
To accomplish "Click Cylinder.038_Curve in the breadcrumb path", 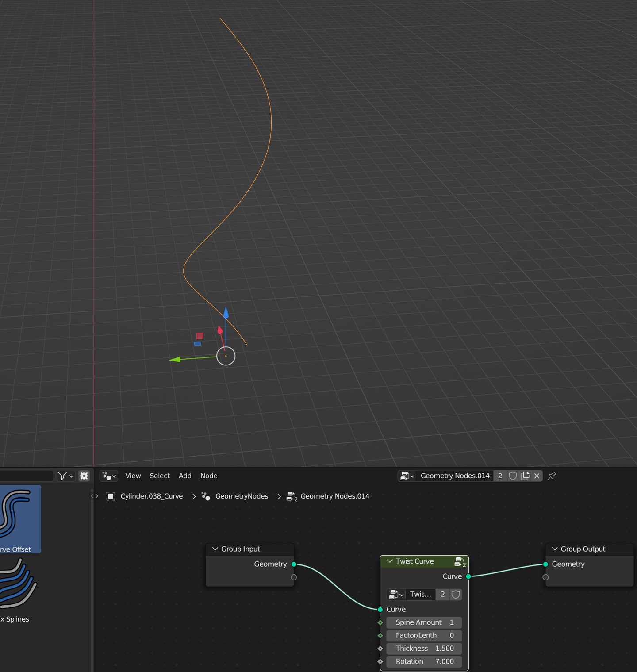I will [151, 496].
